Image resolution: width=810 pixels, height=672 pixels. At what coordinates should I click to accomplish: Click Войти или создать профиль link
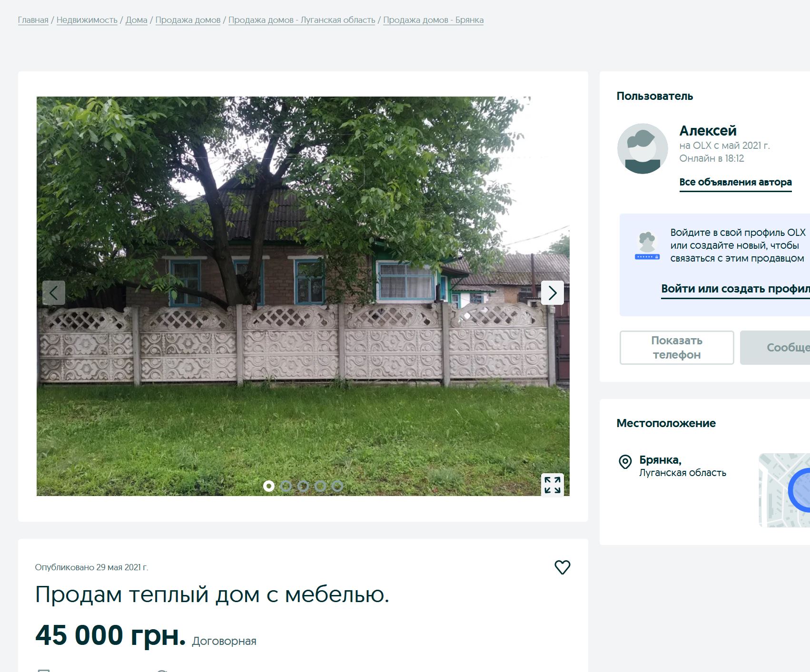[735, 289]
